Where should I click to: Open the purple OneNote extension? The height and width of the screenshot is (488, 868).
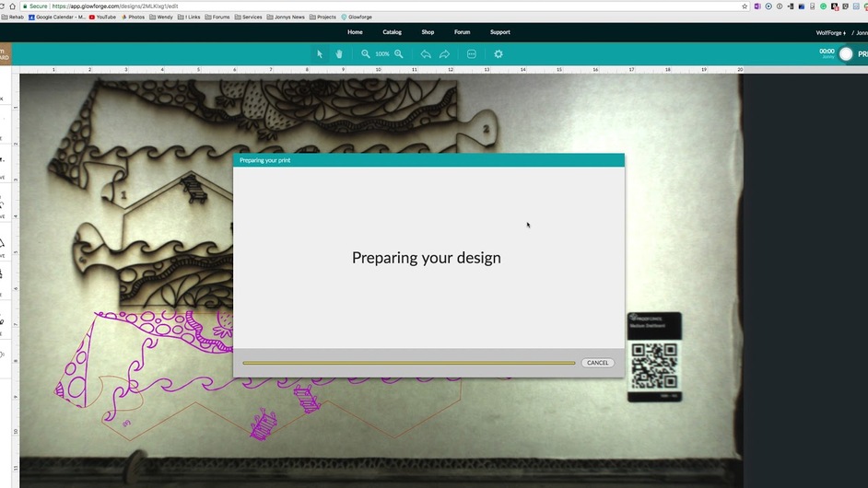click(x=757, y=6)
